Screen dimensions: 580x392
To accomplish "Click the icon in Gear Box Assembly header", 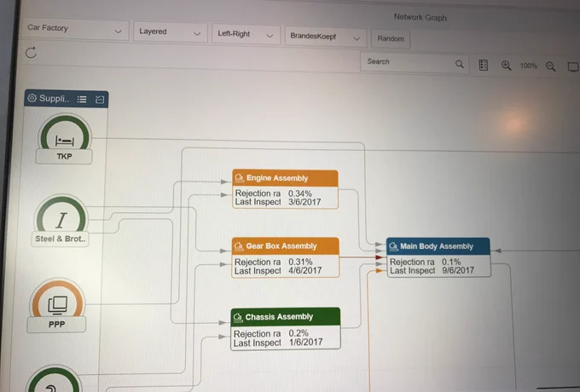I will pos(239,245).
